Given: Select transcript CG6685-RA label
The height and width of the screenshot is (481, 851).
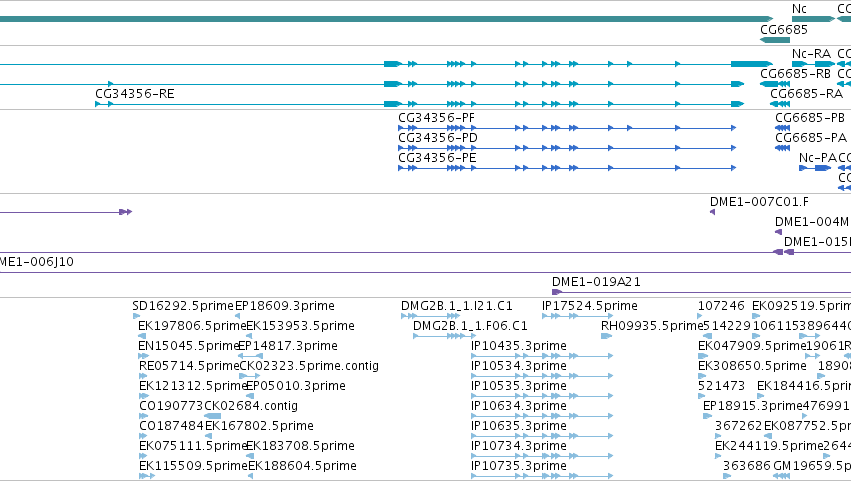Looking at the screenshot, I should point(806,94).
